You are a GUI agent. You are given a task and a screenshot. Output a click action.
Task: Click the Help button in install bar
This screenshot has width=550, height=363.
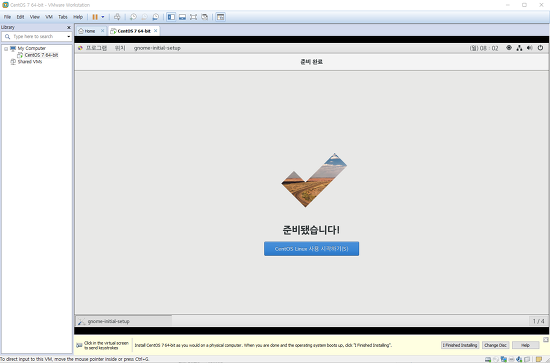coord(525,345)
